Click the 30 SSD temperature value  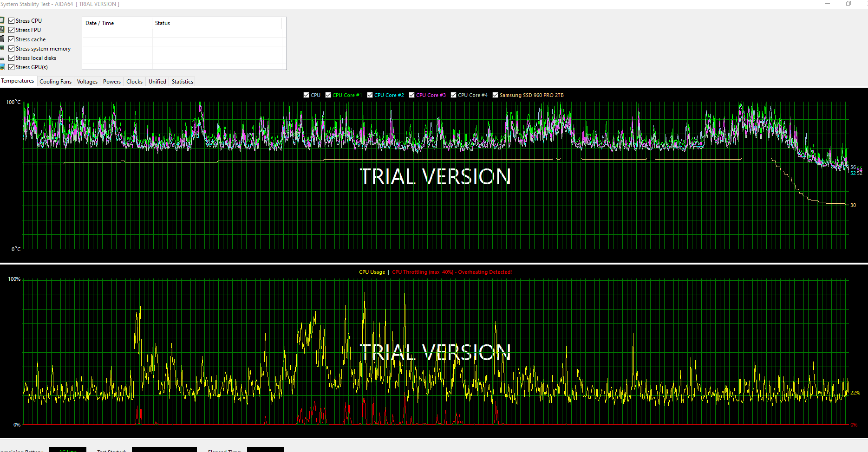click(x=853, y=205)
